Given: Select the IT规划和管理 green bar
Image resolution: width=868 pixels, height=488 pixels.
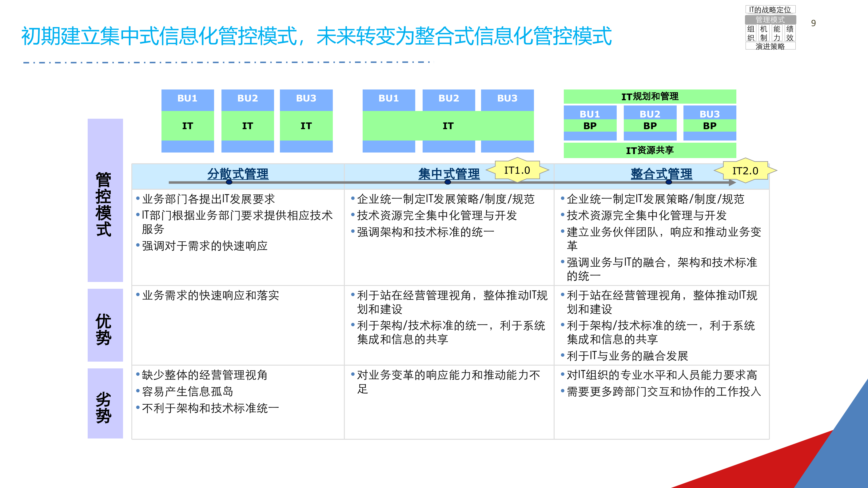Looking at the screenshot, I should tap(650, 97).
